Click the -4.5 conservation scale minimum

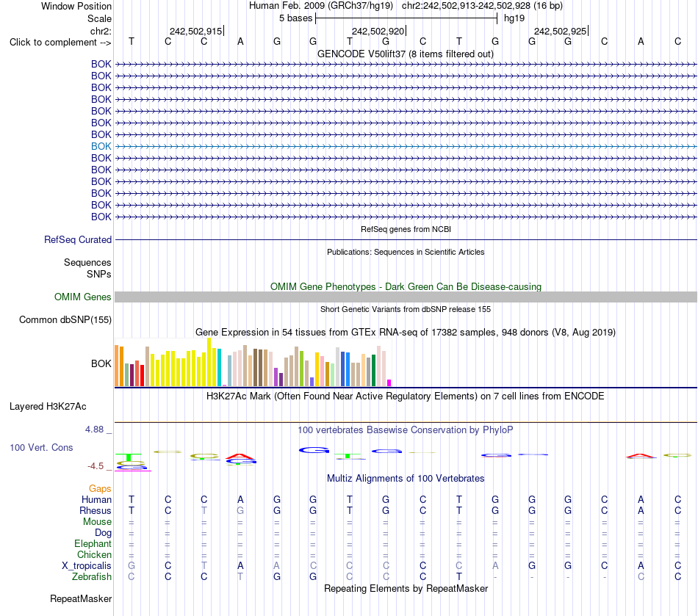coord(96,466)
